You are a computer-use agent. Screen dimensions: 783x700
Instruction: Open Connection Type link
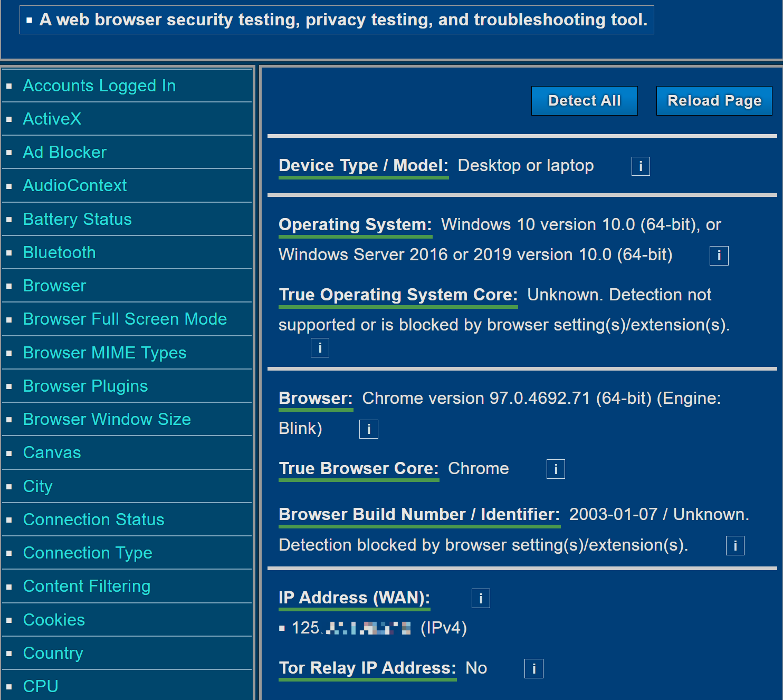(x=88, y=553)
